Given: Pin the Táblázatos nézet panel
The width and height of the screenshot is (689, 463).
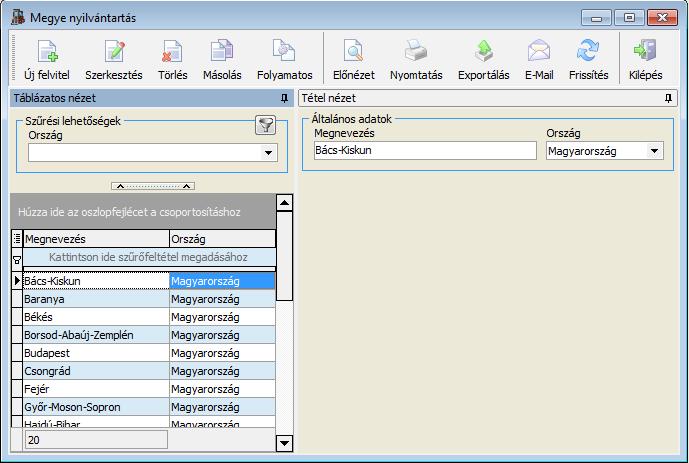Looking at the screenshot, I should (284, 98).
